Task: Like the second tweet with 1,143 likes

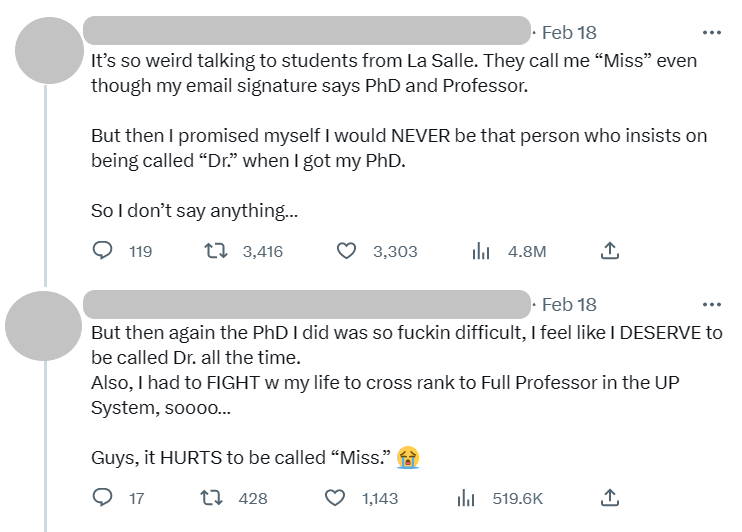Action: (x=335, y=497)
